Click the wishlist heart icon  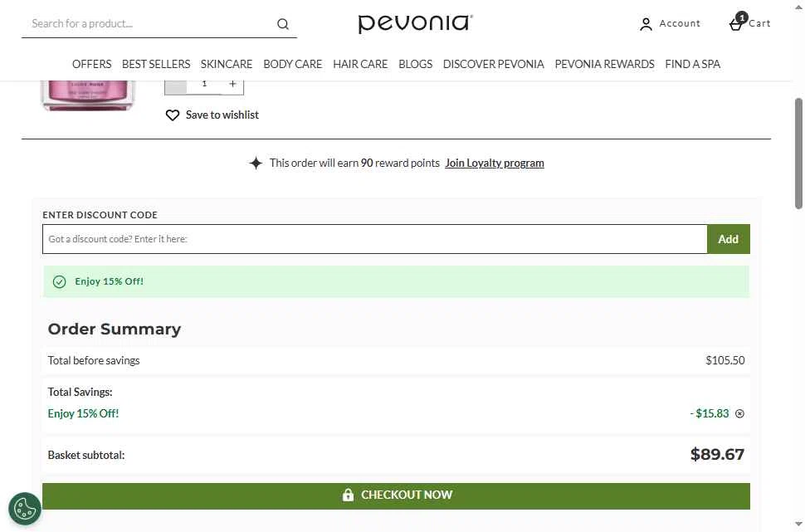pyautogui.click(x=173, y=115)
